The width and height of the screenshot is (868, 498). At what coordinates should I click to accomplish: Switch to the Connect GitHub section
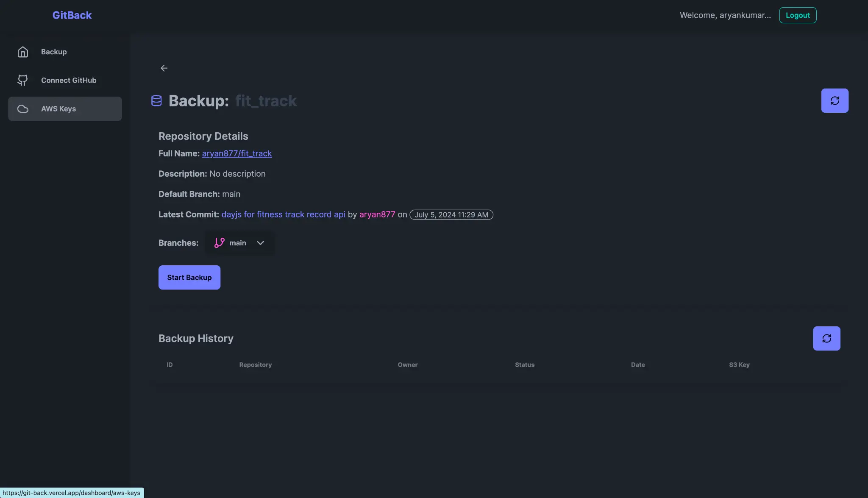(x=68, y=80)
